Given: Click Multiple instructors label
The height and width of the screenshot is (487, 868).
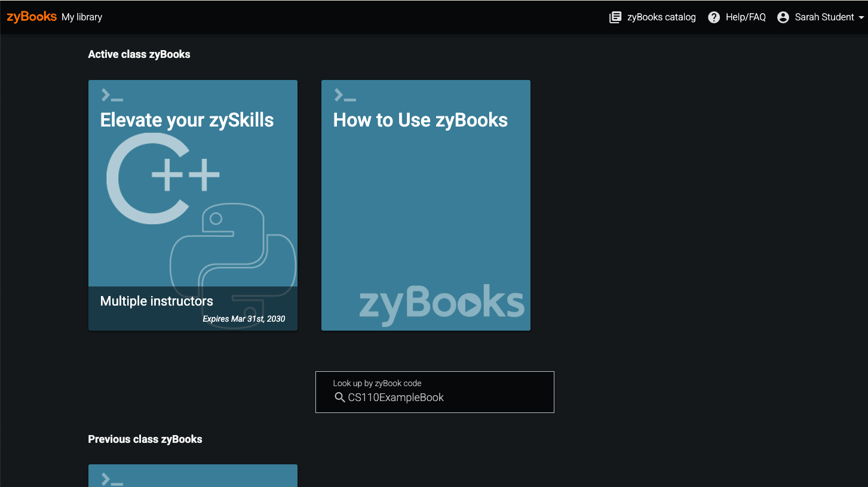Looking at the screenshot, I should click(157, 301).
